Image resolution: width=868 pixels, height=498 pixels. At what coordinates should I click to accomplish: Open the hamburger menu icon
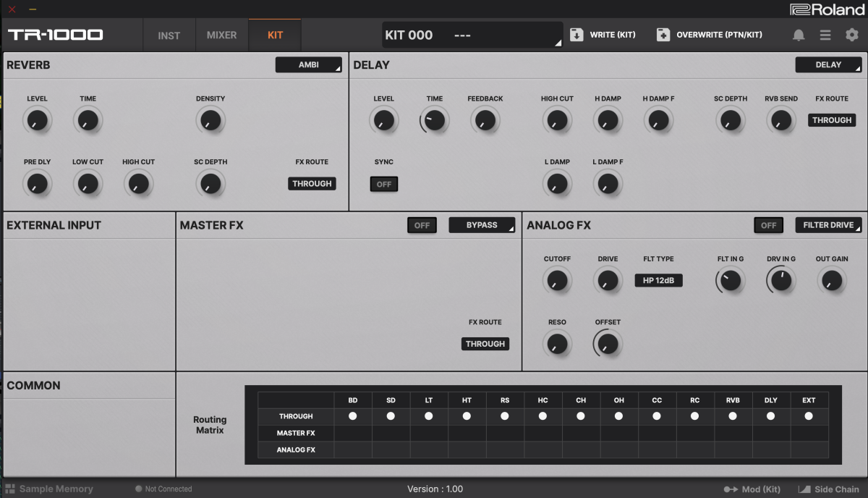tap(825, 35)
